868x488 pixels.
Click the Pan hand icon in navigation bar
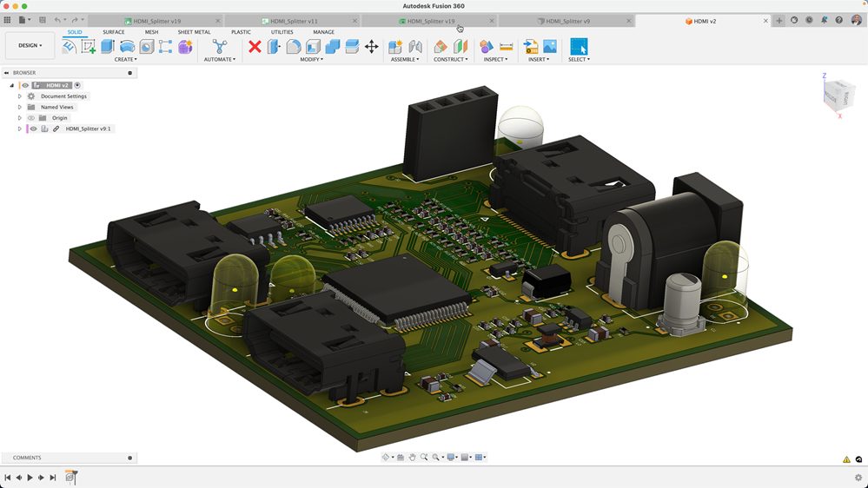(412, 458)
